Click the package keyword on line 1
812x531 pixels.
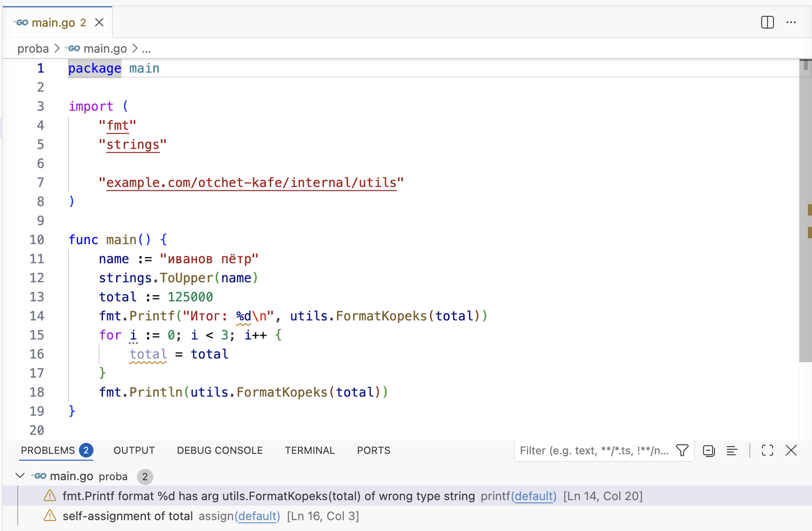click(x=95, y=69)
